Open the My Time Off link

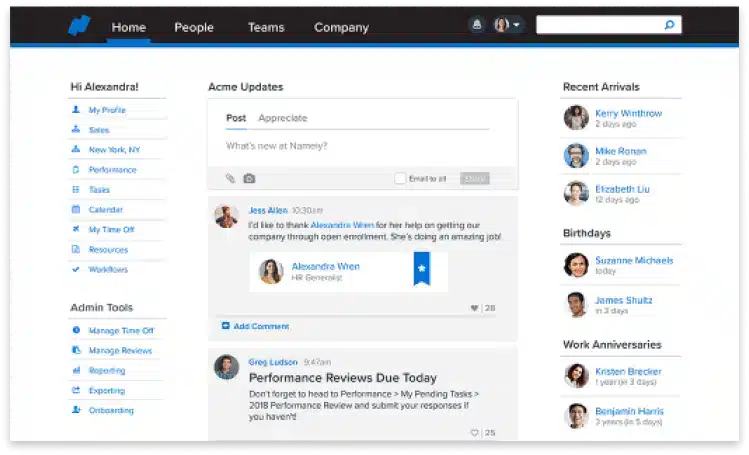pos(111,230)
